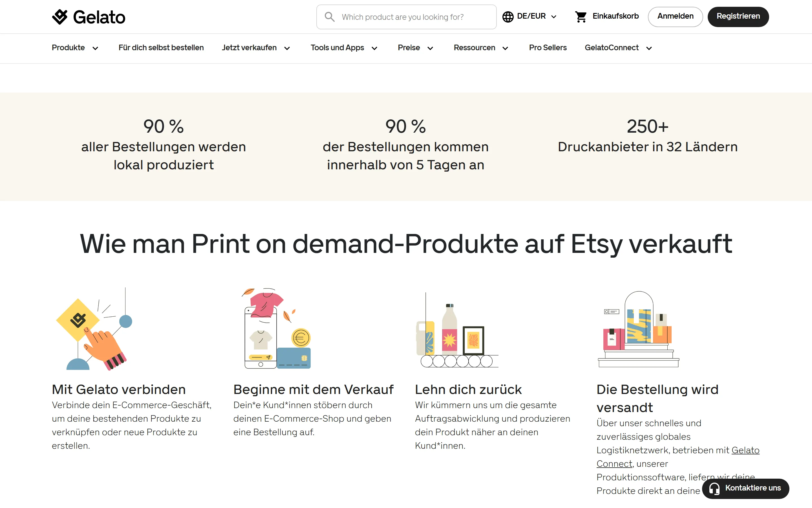The image size is (812, 508).
Task: Click the '250+' statistic
Action: click(648, 127)
